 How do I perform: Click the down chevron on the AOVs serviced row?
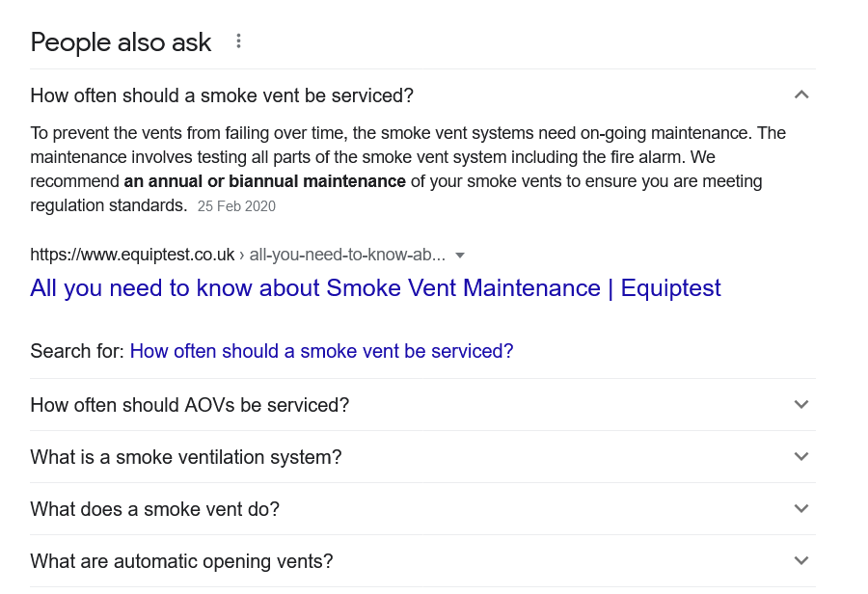(801, 405)
